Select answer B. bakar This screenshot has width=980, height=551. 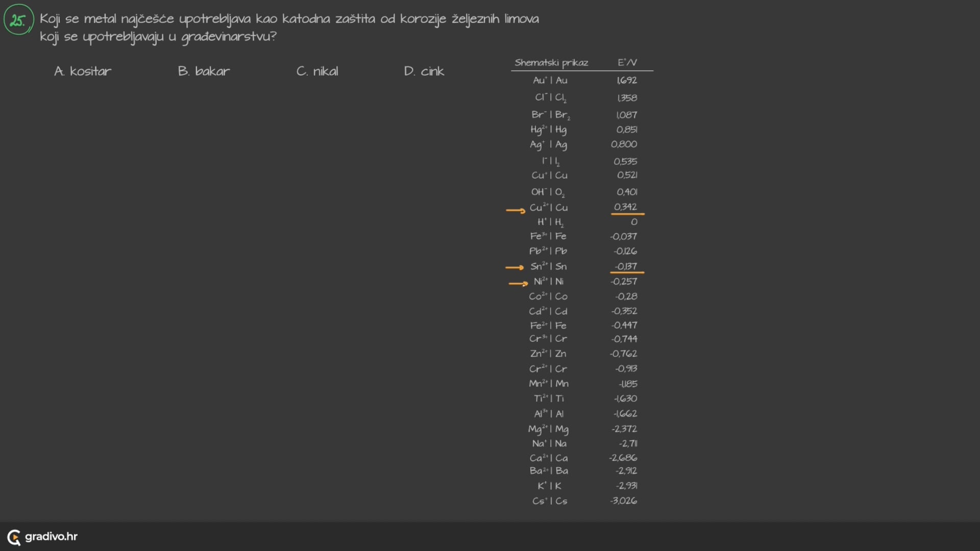point(204,71)
